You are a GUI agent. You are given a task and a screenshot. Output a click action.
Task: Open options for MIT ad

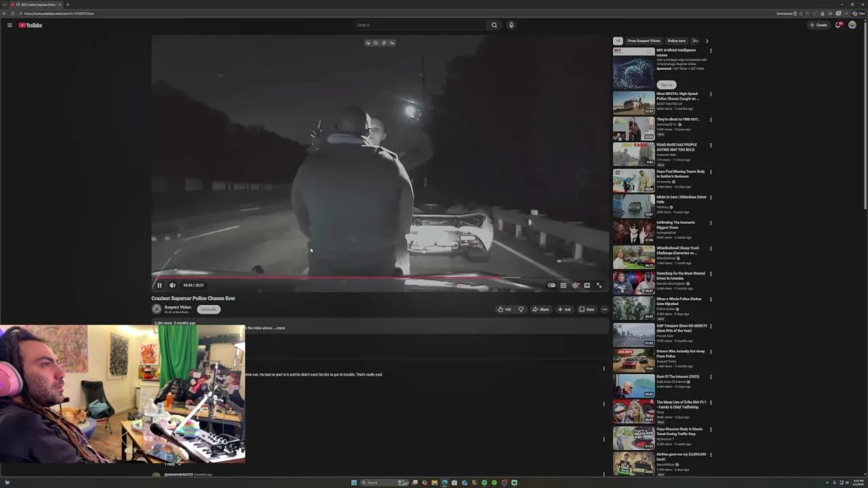(711, 51)
